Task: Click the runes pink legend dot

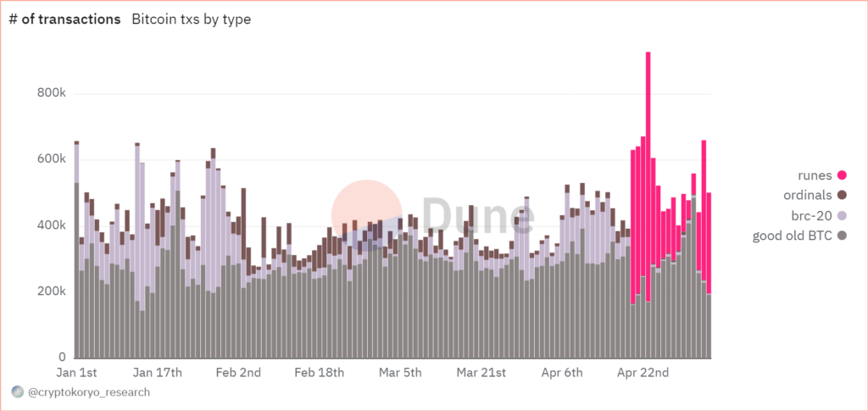Action: 842,176
